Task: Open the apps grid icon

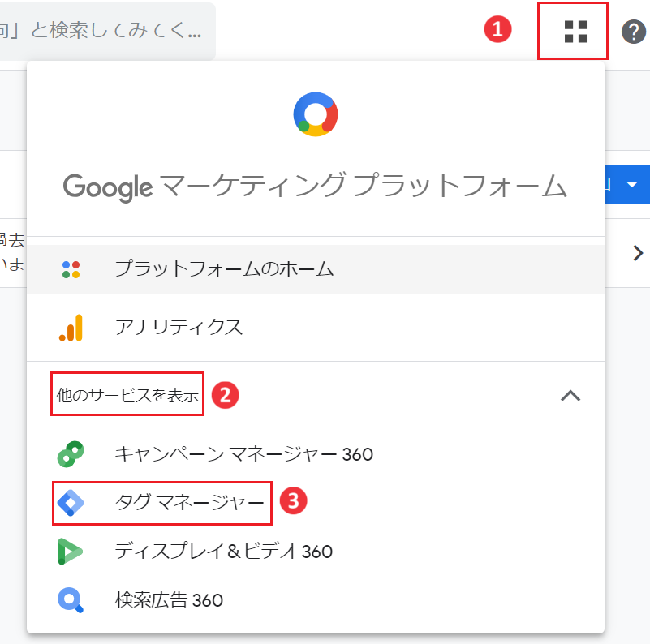Action: (576, 32)
